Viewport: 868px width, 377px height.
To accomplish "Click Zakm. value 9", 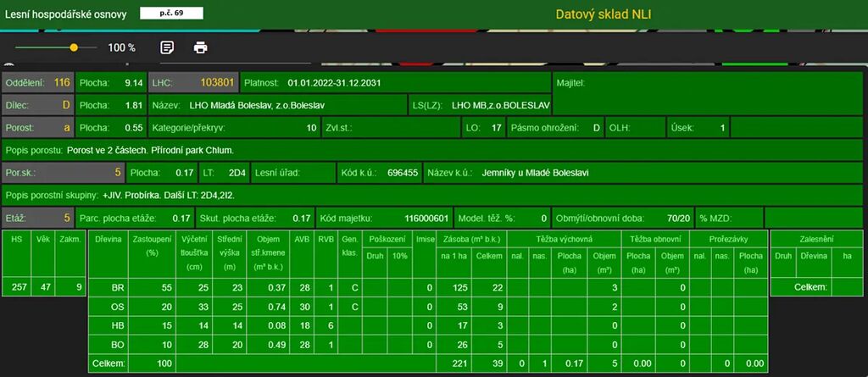I will pos(78,287).
